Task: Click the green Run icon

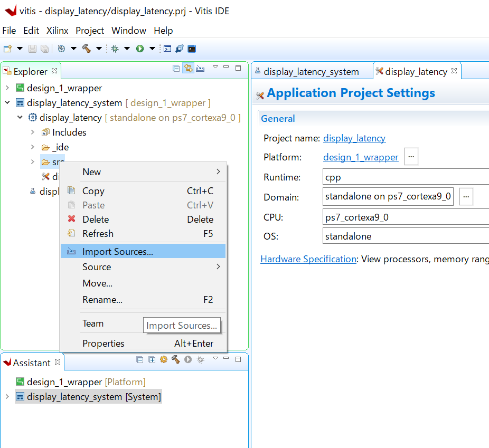Action: click(x=140, y=49)
